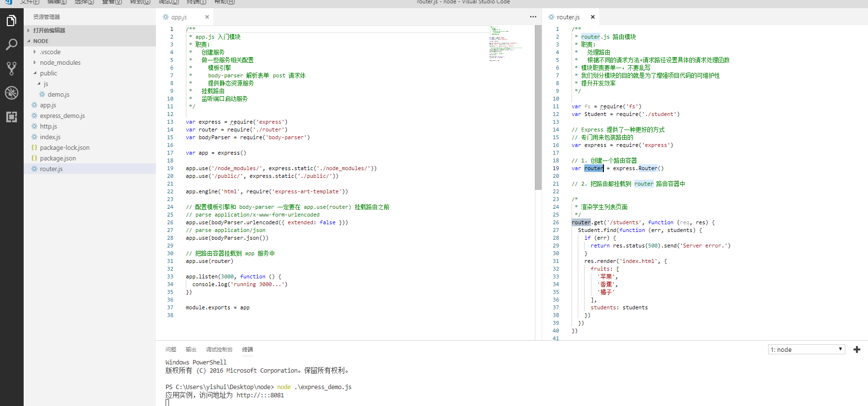Click highlighted 'router' variable on line 19
This screenshot has width=868, height=406.
(x=594, y=168)
